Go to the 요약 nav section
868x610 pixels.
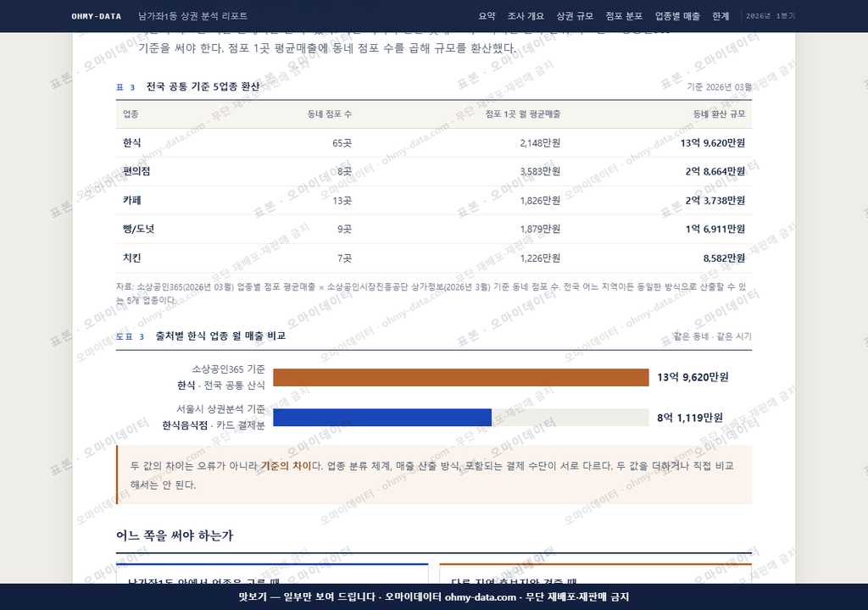pos(487,16)
